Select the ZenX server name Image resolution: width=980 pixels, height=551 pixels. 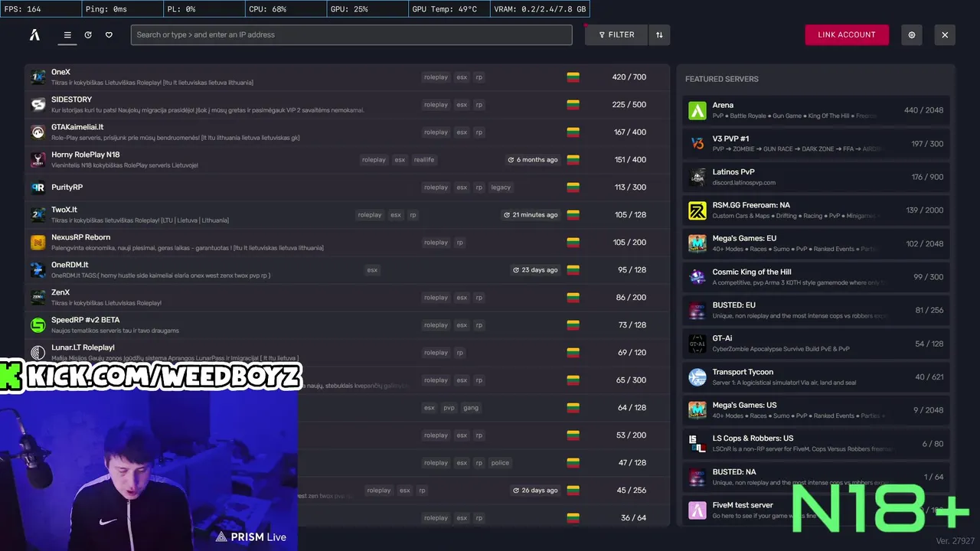pos(60,292)
